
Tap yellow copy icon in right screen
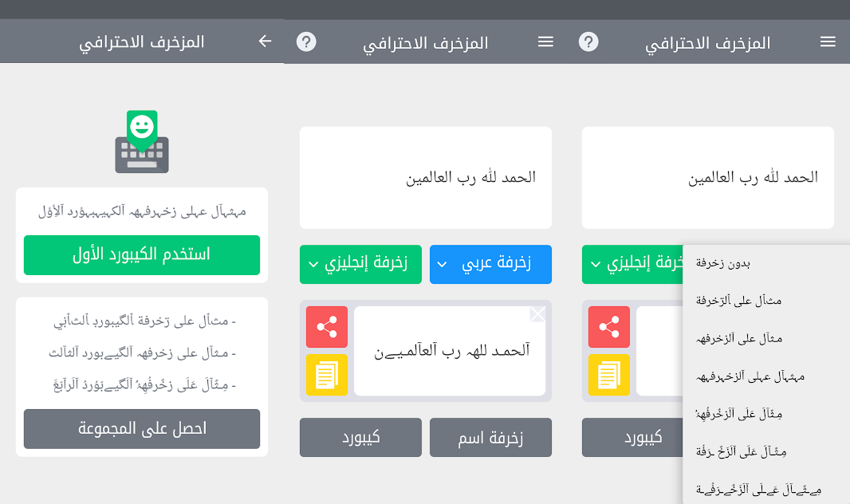[608, 375]
